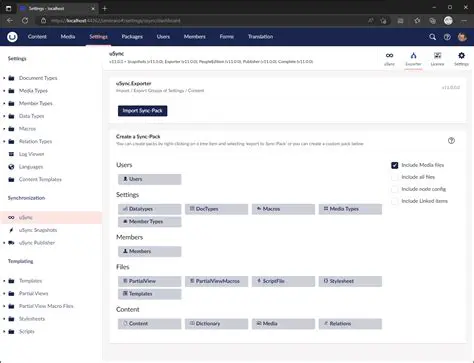Click Import Sync-Pack button

point(143,111)
